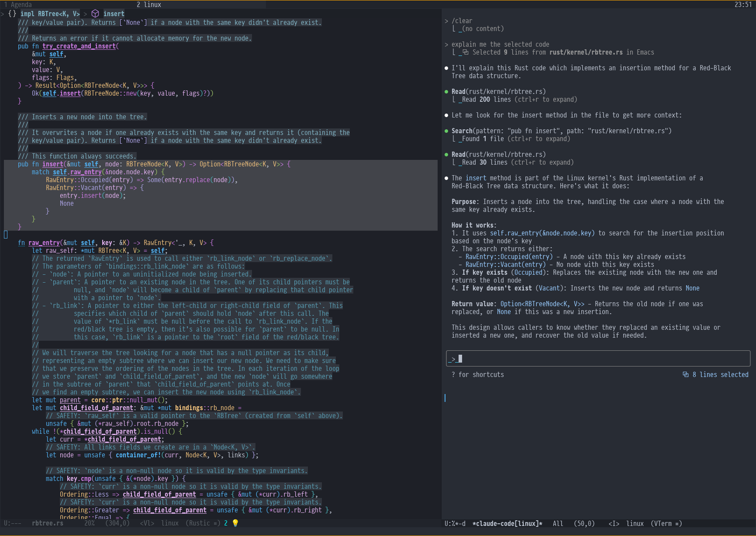Click the lightbulb icon in the mode line
Viewport: 756px width, 536px height.
pyautogui.click(x=235, y=523)
